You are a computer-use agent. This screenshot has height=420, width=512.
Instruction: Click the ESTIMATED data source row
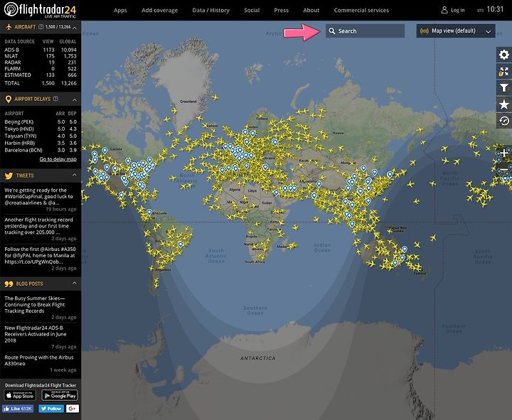click(41, 75)
